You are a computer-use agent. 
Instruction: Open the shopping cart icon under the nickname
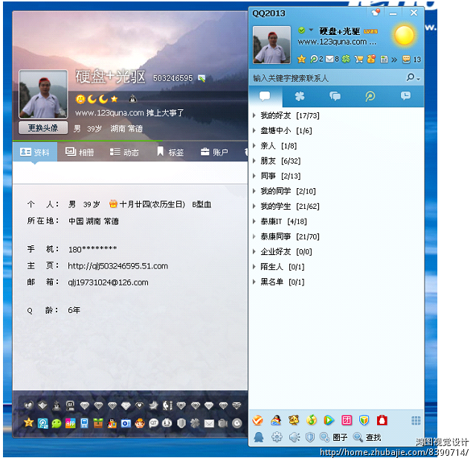pyautogui.click(x=358, y=59)
